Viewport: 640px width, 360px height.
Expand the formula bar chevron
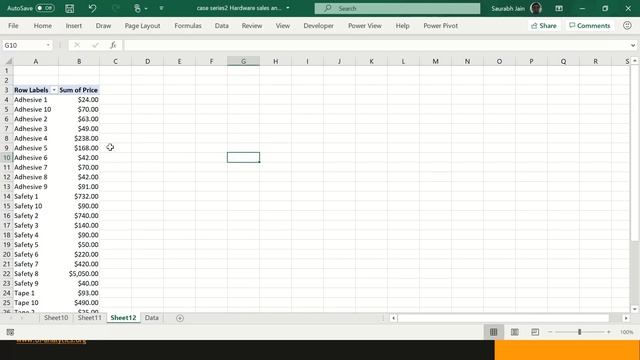pyautogui.click(x=633, y=45)
